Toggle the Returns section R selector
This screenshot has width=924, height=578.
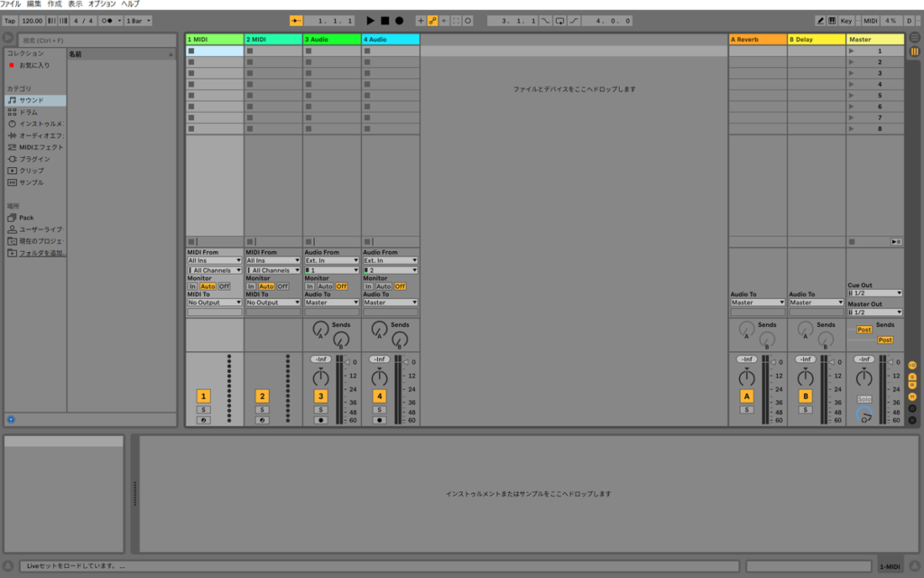pyautogui.click(x=912, y=386)
